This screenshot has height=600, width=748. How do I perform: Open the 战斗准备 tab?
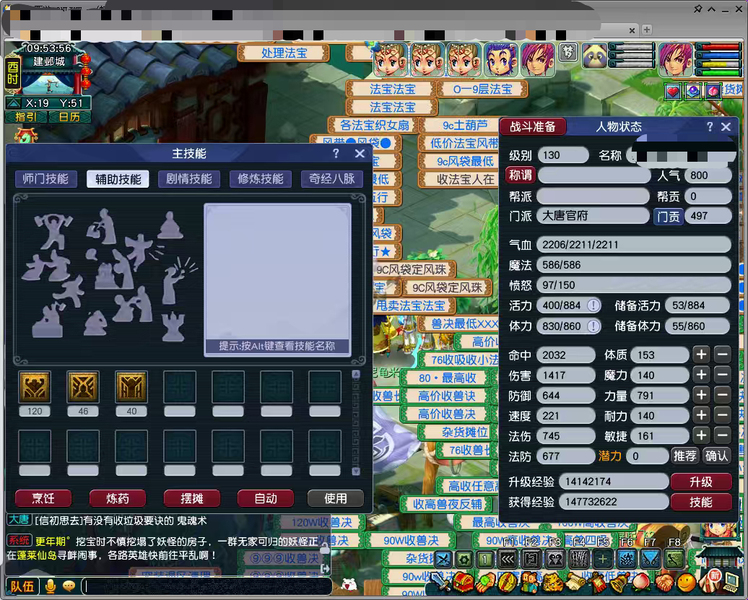533,127
